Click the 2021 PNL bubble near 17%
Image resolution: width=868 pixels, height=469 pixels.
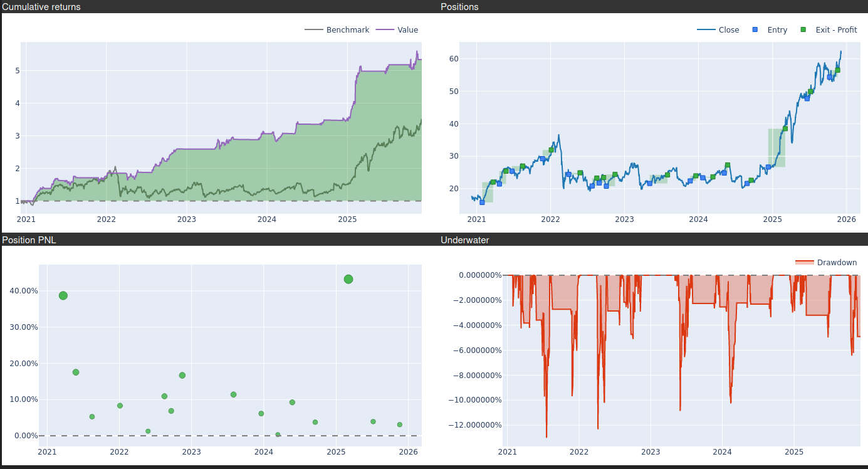pyautogui.click(x=76, y=372)
